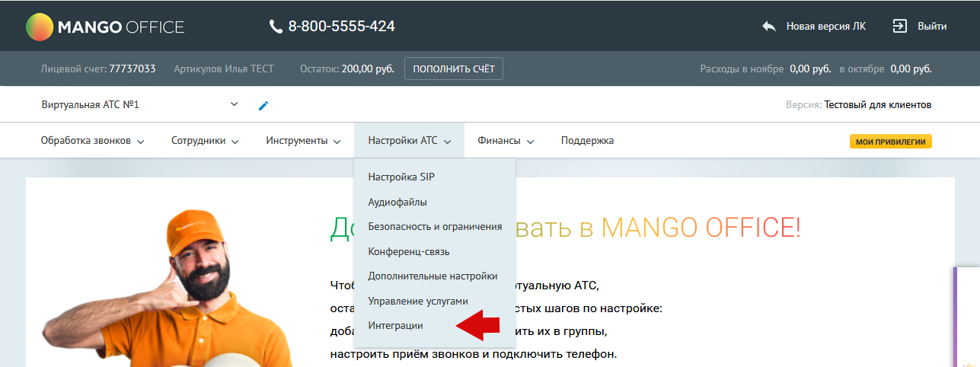Screen dimensions: 980x367
Task: Click the MANGO OFFICE logo
Action: 105,27
